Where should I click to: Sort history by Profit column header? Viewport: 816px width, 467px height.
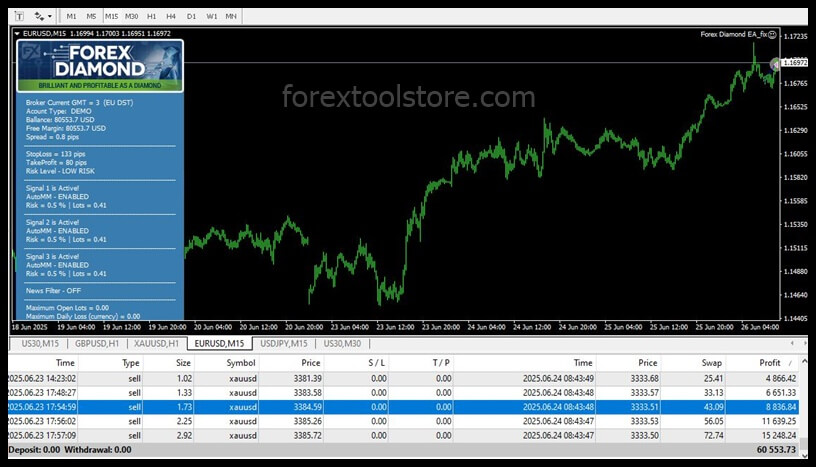762,363
